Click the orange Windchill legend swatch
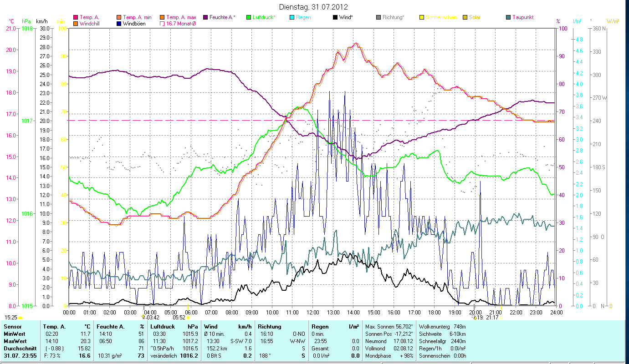The width and height of the screenshot is (629, 364). (x=76, y=24)
